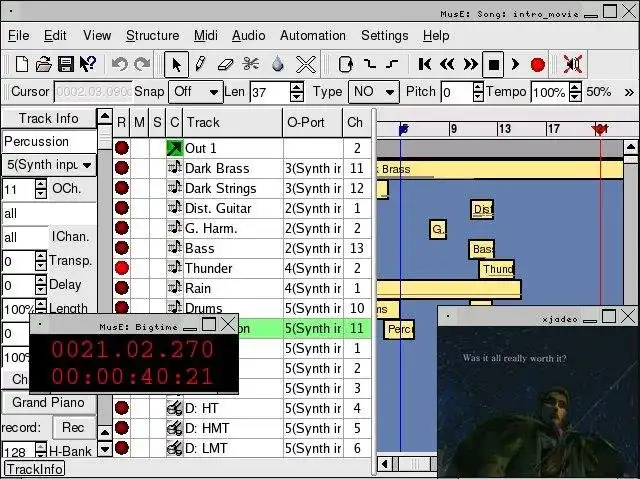Screen dimensions: 640x479
Task: Open the Midi menu
Action: point(206,35)
